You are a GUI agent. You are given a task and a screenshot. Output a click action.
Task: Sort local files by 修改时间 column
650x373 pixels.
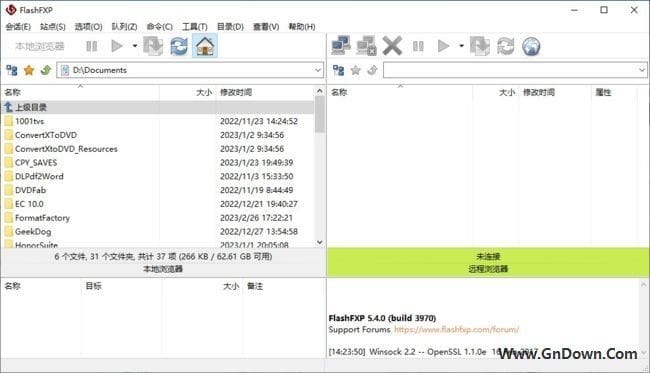(x=265, y=92)
